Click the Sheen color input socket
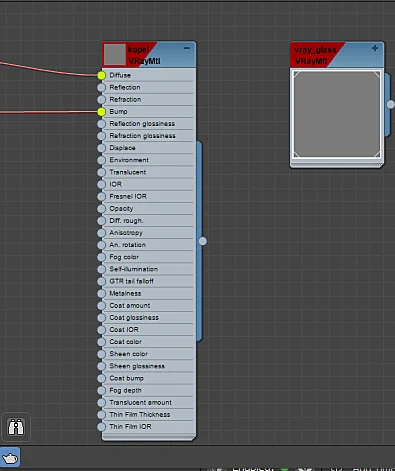This screenshot has width=395, height=471. [x=102, y=354]
